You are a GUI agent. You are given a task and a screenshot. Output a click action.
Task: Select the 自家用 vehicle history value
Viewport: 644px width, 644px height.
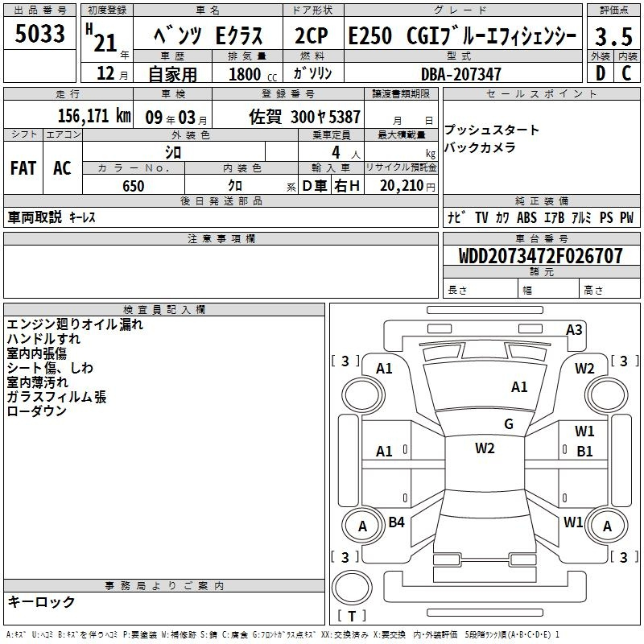coord(172,74)
